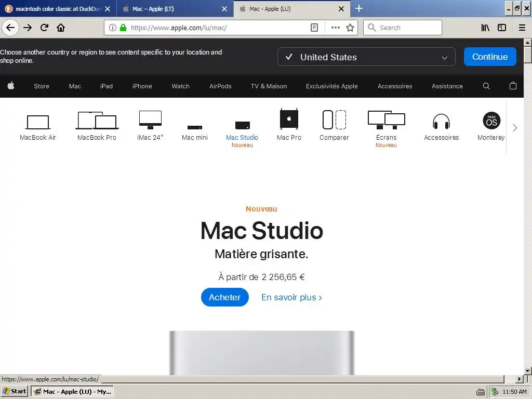Open the AirPods menu item
This screenshot has height=399, width=532.
220,86
